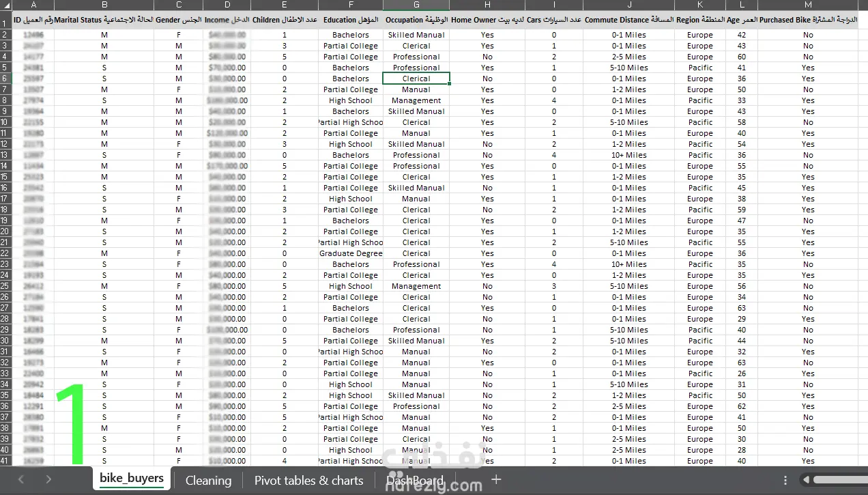This screenshot has height=495, width=868.
Task: Click 'Management' occupation in row 8
Action: pyautogui.click(x=416, y=100)
